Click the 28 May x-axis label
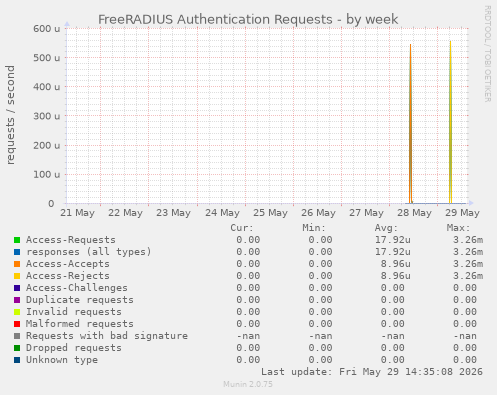 (x=414, y=213)
